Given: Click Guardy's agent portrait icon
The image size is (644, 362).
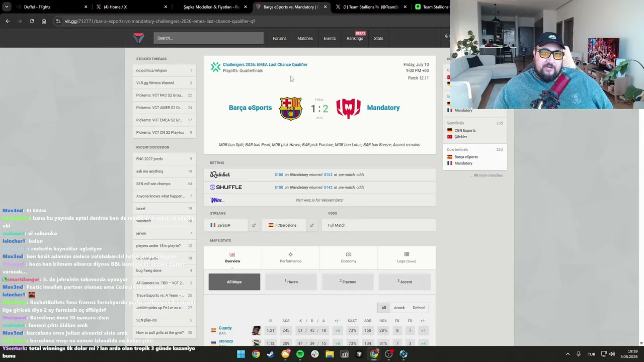Looking at the screenshot, I should click(257, 330).
